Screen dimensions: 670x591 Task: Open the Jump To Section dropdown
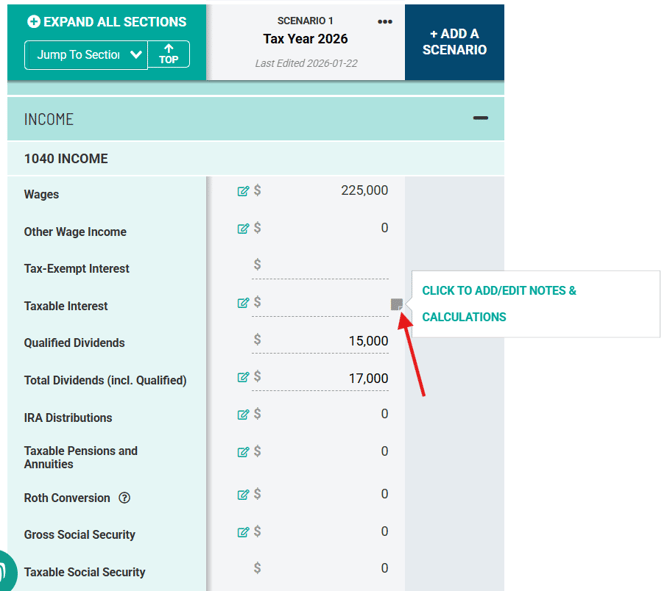86,55
